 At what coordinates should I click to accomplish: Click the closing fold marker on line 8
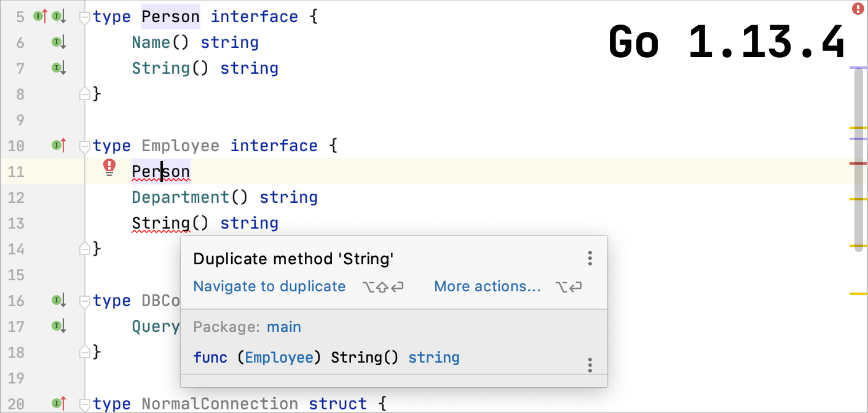coord(85,94)
